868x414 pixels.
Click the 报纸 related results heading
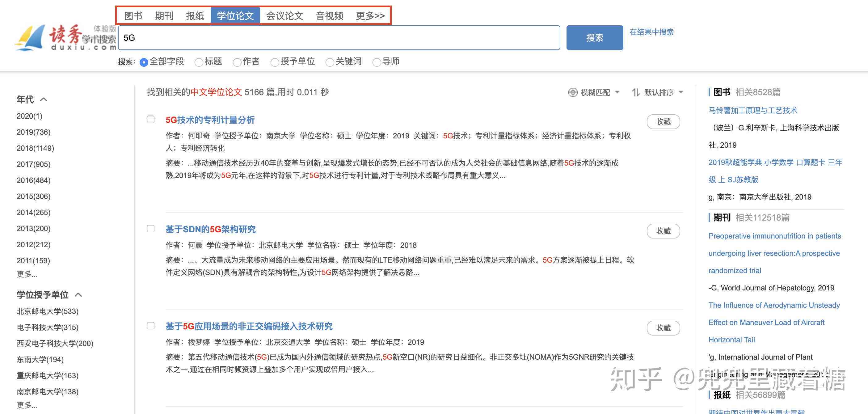coord(722,395)
